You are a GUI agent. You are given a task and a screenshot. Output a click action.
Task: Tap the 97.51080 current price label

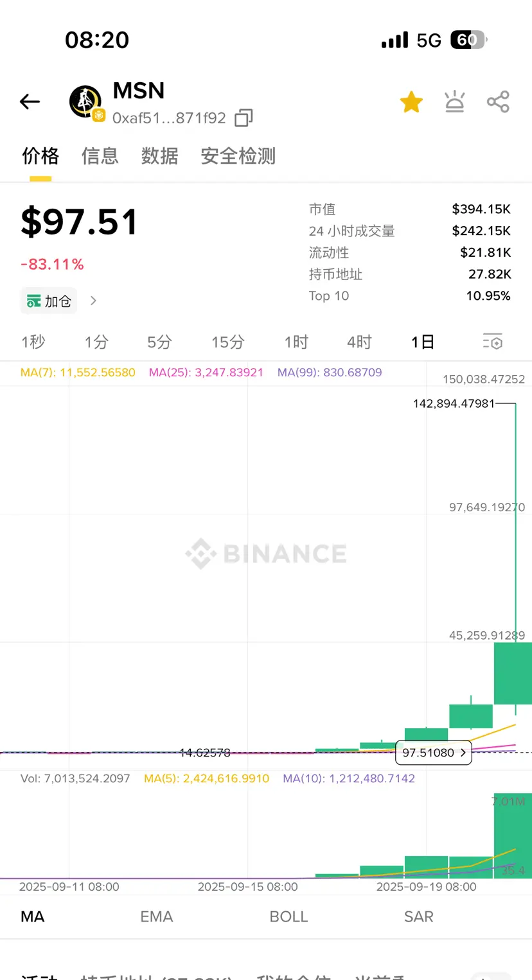(434, 753)
